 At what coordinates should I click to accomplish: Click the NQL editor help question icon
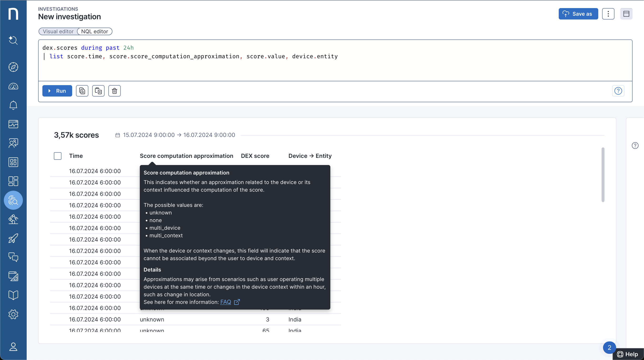(618, 91)
